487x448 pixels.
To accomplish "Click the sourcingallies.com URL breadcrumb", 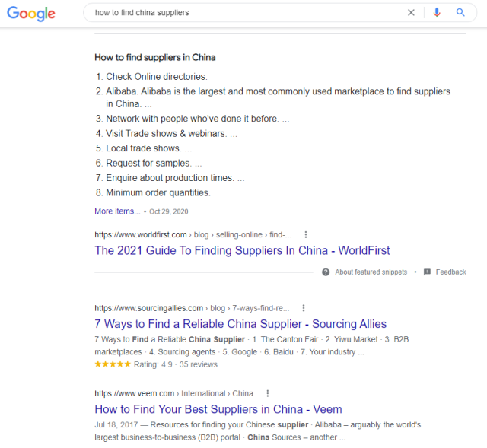I will (x=149, y=308).
